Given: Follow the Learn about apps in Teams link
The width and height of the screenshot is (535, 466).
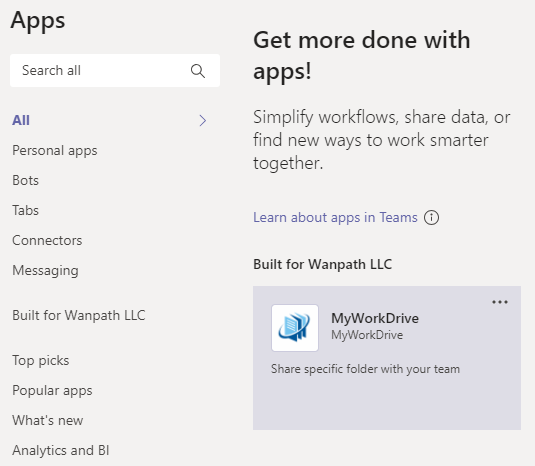Looking at the screenshot, I should click(x=335, y=217).
